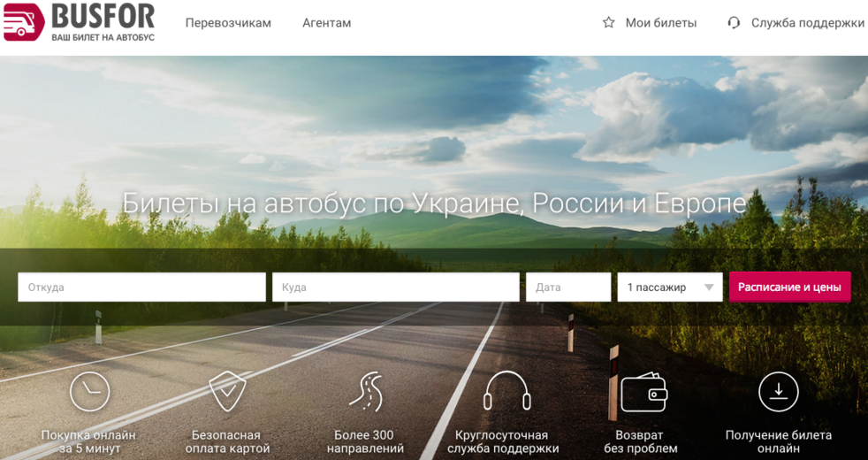Click the headphones 24-hour support icon
Screen dimensions: 868x460
[x=506, y=391]
